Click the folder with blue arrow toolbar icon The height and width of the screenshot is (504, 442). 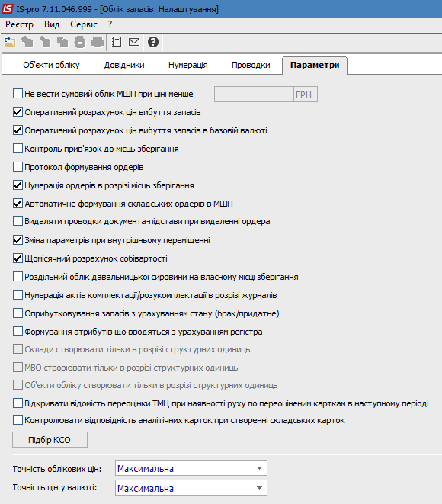coord(10,42)
